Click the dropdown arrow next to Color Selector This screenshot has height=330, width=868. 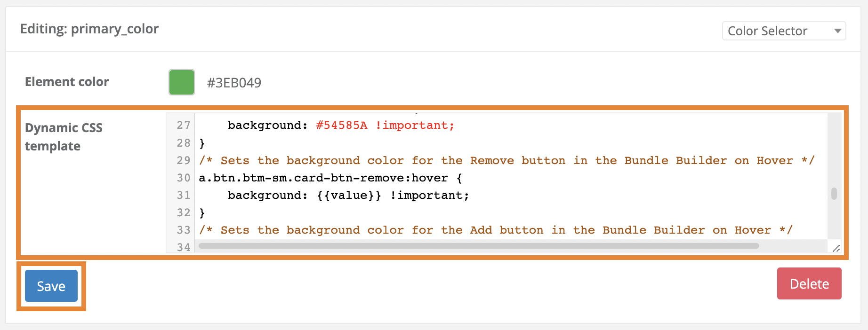(x=837, y=31)
